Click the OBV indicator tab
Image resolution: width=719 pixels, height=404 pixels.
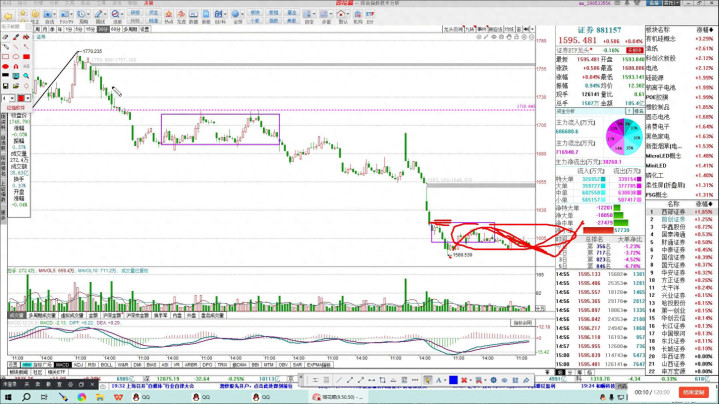[x=283, y=365]
